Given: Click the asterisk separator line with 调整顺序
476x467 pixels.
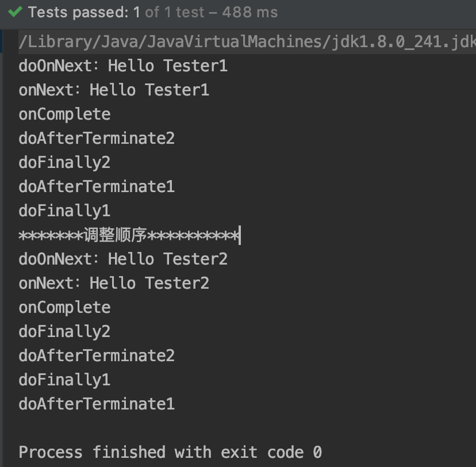Looking at the screenshot, I should coord(129,235).
